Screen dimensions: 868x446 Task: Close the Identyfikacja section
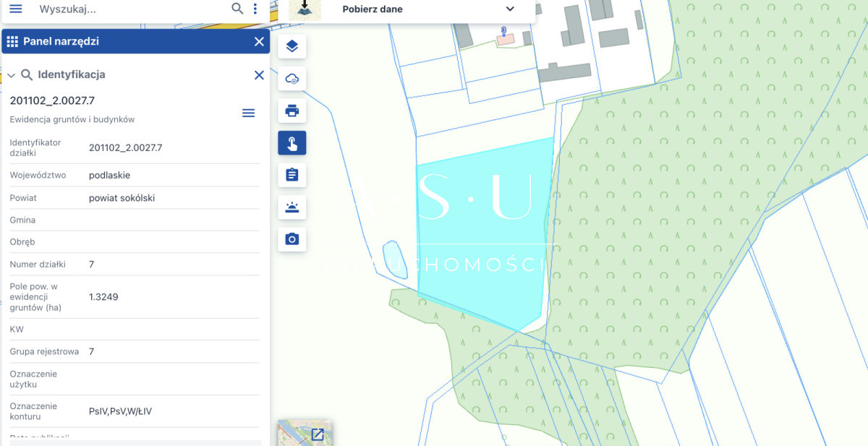point(259,75)
